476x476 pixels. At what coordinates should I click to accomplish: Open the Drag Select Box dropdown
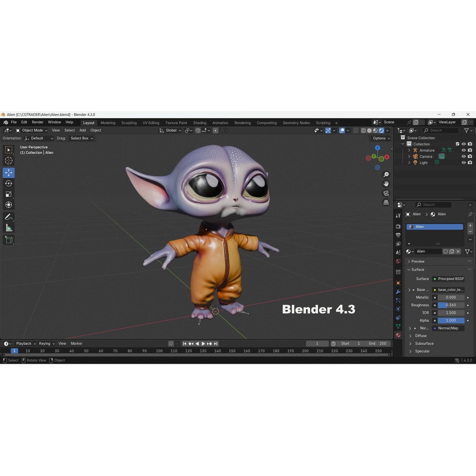click(82, 138)
